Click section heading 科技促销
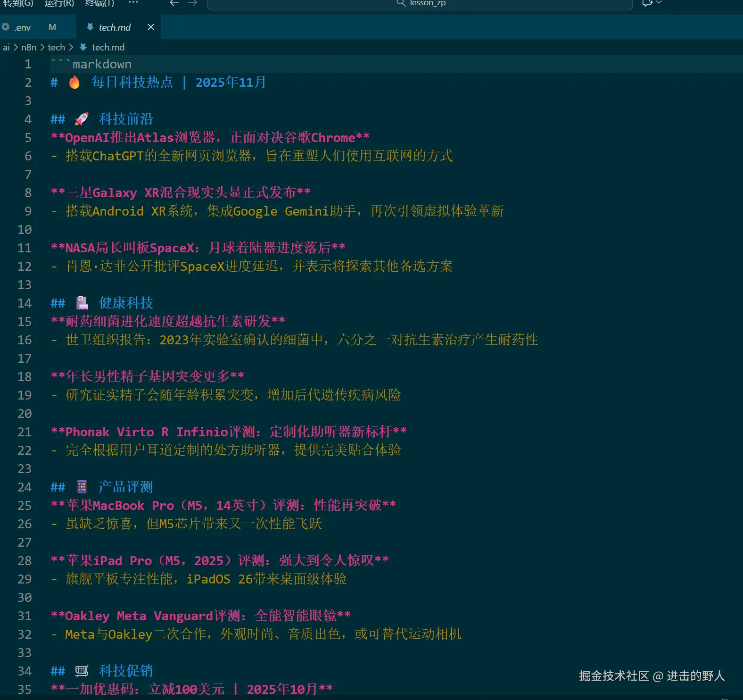The image size is (743, 700). tap(126, 671)
